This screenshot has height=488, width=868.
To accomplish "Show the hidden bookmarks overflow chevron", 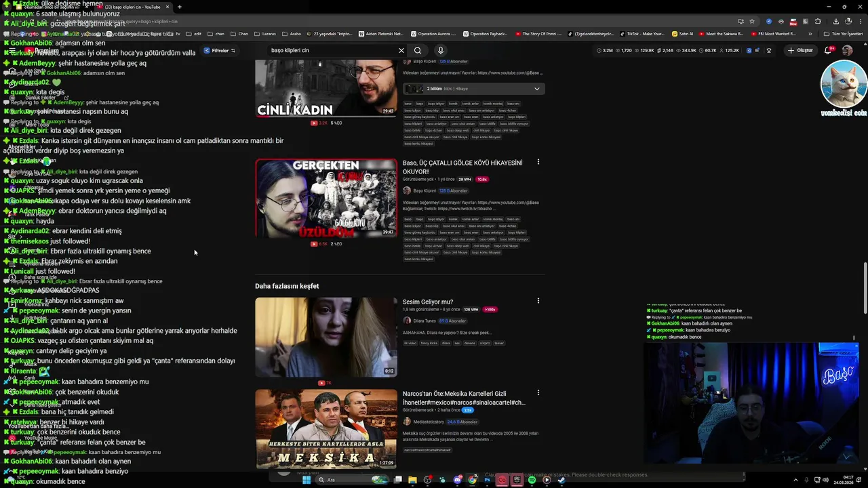I will point(810,33).
